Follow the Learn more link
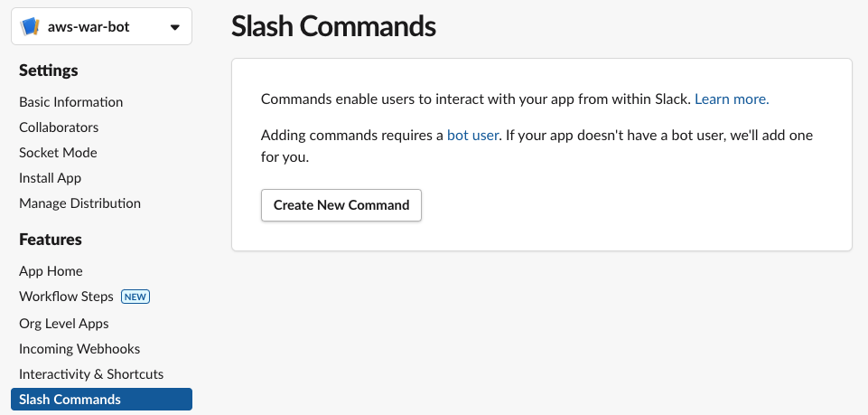Screen dimensions: 868x415 pyautogui.click(x=732, y=99)
